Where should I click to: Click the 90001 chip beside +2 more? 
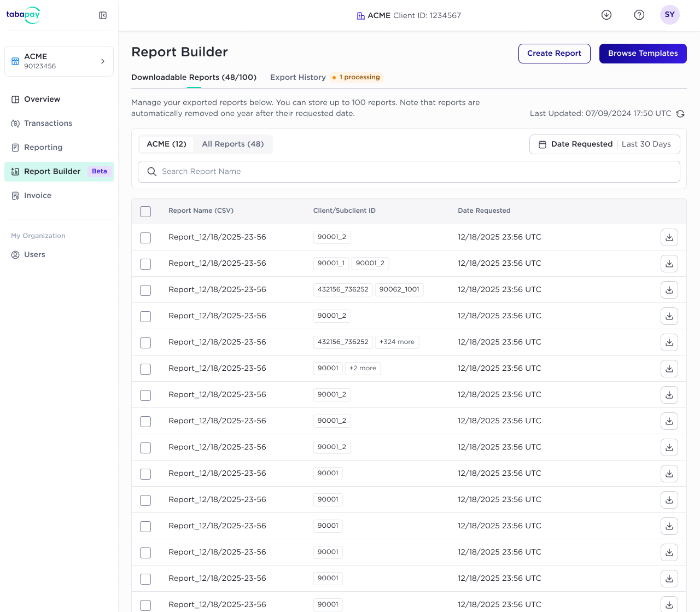click(328, 369)
